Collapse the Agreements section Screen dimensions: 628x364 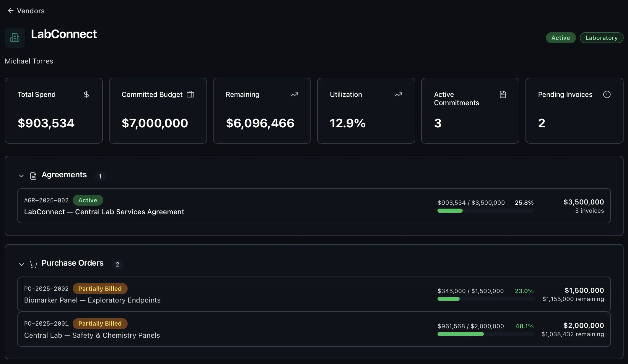click(x=21, y=175)
